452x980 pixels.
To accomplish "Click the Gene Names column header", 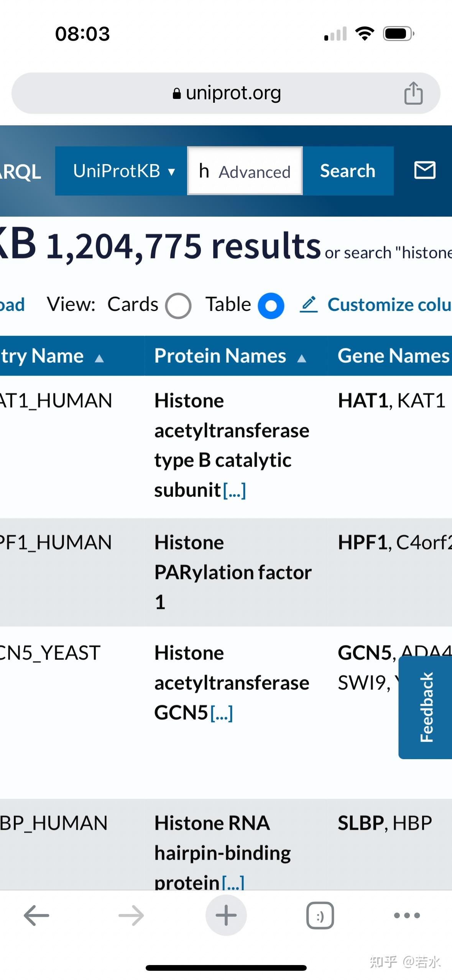I will pos(393,356).
